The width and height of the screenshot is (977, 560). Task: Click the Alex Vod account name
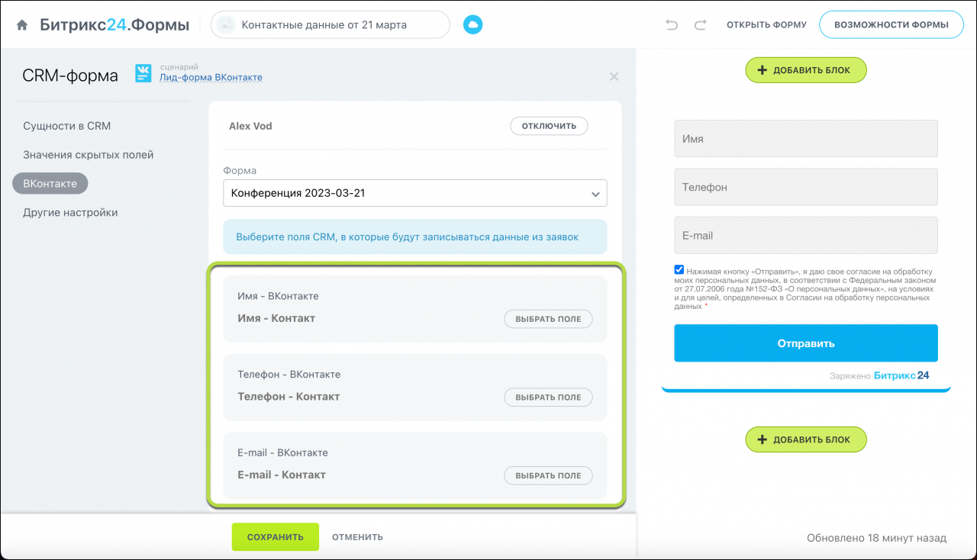tap(250, 126)
